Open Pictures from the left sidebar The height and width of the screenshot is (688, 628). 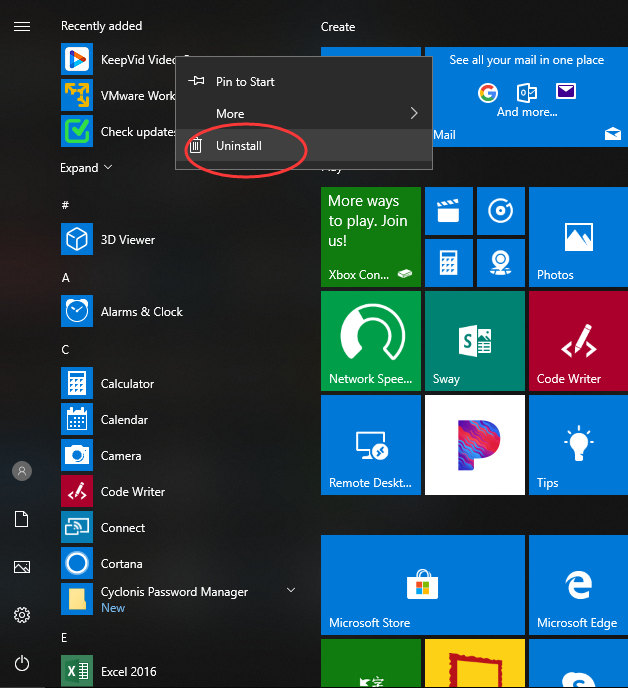click(x=22, y=567)
